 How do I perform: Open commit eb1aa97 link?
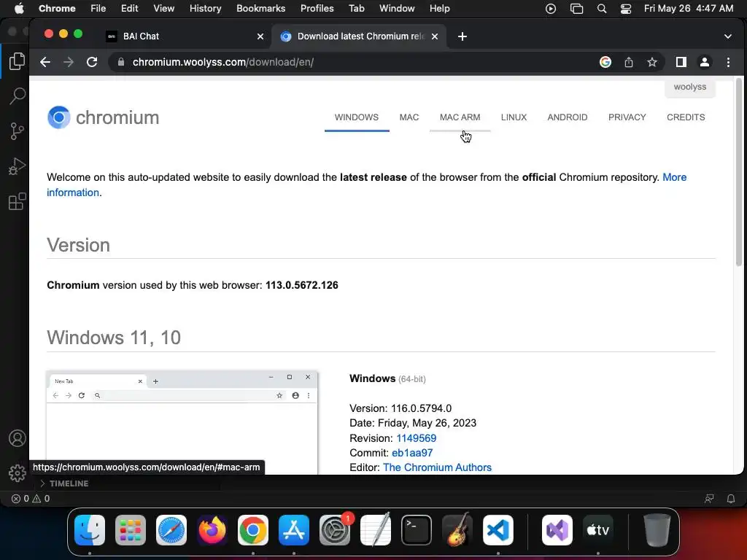point(412,453)
